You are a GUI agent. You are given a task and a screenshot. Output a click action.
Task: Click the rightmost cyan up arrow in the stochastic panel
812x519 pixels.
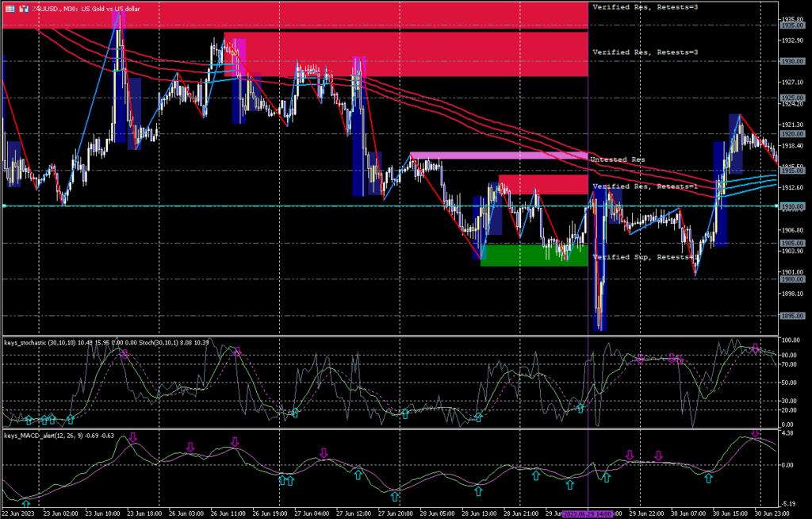point(580,407)
